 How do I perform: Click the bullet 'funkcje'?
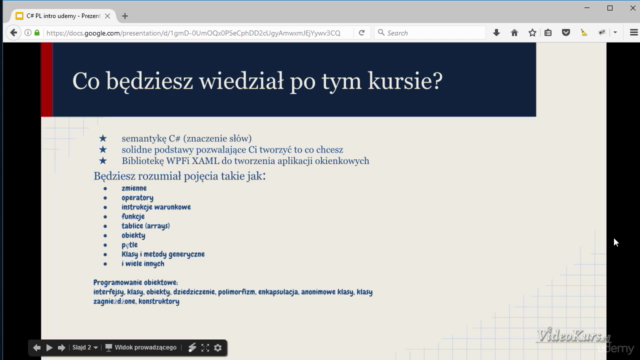(x=133, y=216)
